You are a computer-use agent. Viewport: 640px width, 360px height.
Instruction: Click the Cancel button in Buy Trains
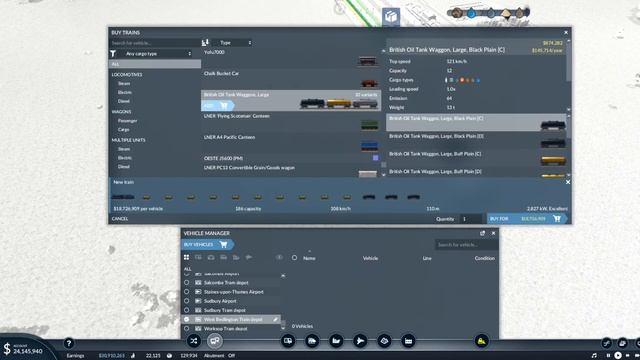pyautogui.click(x=120, y=219)
